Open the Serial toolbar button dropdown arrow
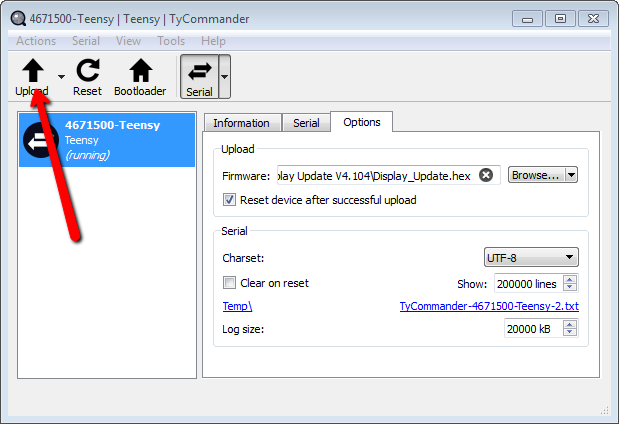 tap(224, 77)
